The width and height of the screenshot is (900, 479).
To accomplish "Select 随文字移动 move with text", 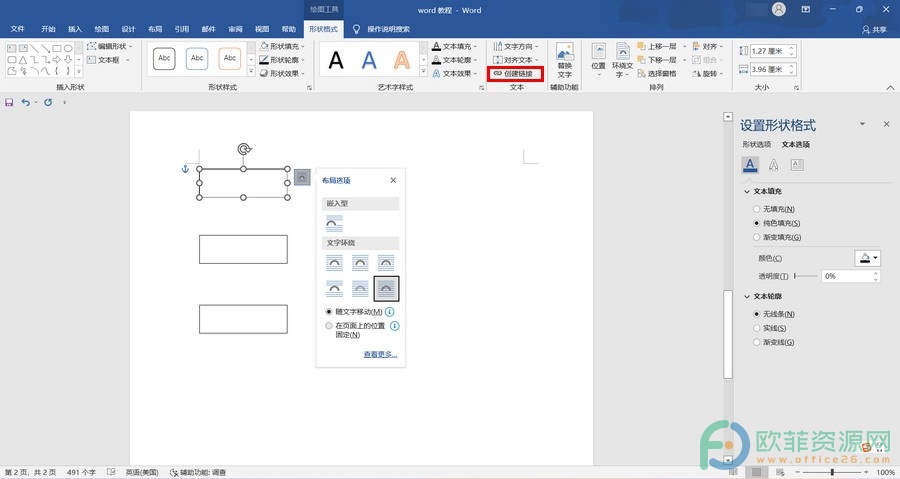I will 354,311.
